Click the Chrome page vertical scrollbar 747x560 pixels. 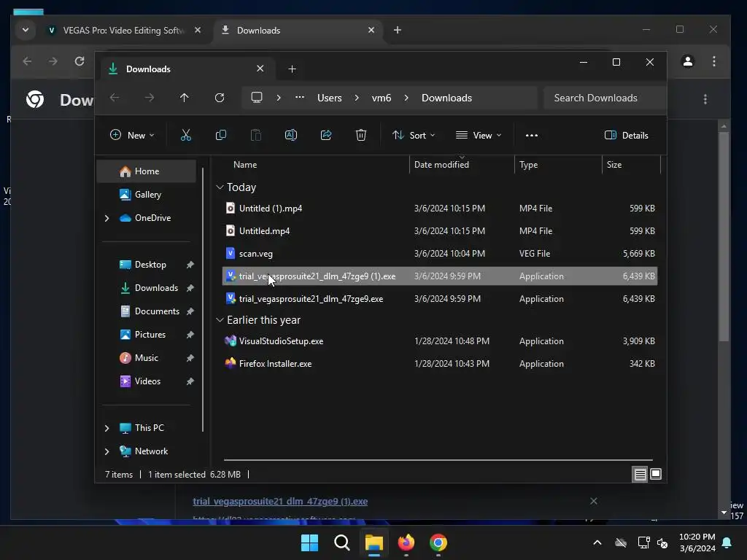point(724,236)
